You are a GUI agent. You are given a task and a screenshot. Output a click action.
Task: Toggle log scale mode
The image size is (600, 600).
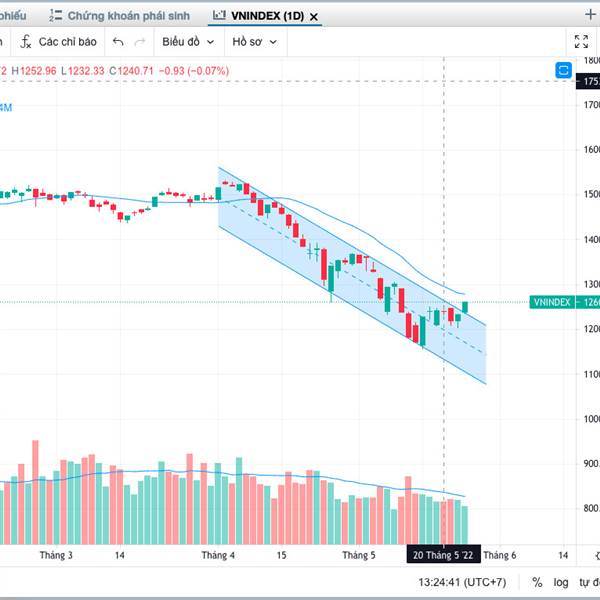(x=561, y=582)
